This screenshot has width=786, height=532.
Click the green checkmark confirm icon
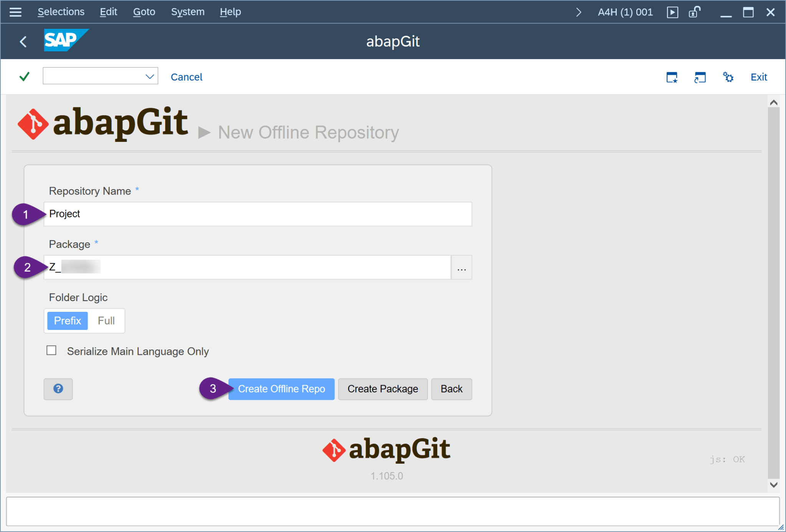[x=24, y=76]
